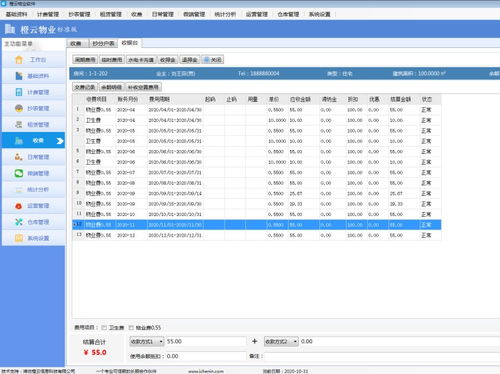Switch to the 抄分户表 tab
Screen dimensions: 500x374
click(103, 44)
